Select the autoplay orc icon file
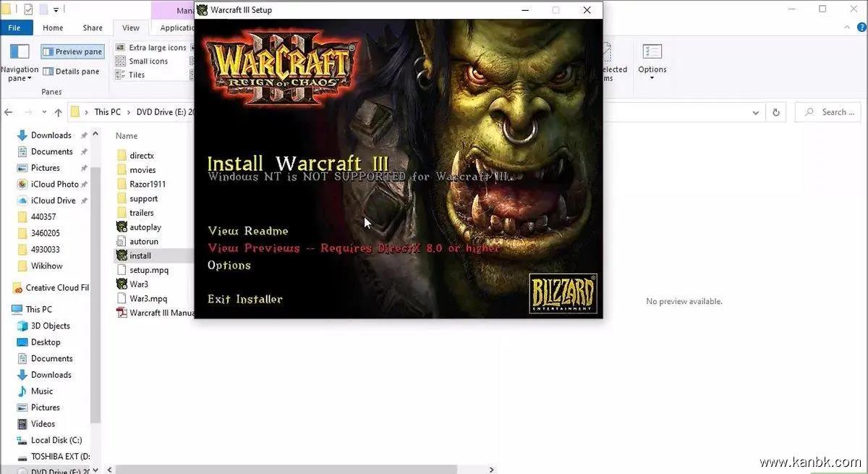Viewport: 868px width, 474px height. pos(122,227)
